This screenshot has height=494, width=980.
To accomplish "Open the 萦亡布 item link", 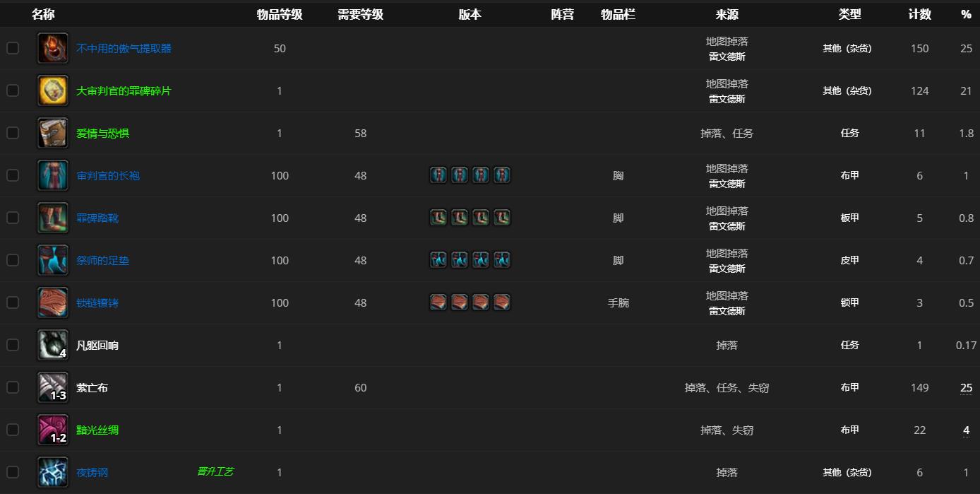I will pyautogui.click(x=92, y=387).
